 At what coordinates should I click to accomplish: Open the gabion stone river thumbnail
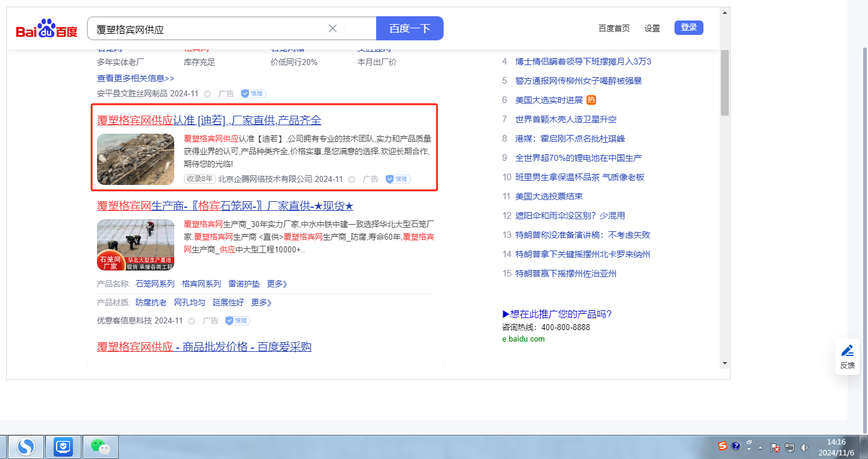coord(136,159)
